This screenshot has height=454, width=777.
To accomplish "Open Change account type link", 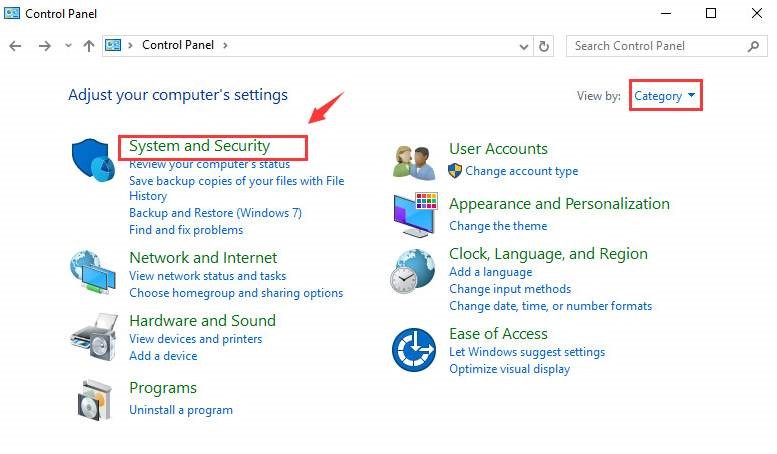I will (521, 171).
